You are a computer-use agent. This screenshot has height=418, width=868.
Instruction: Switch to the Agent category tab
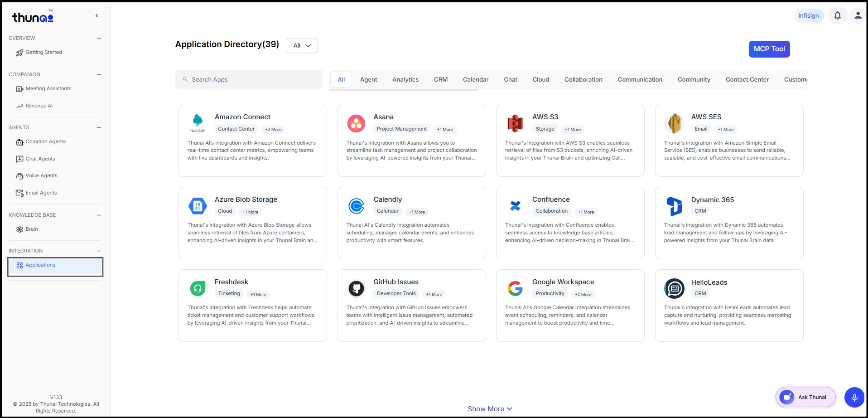coord(368,80)
